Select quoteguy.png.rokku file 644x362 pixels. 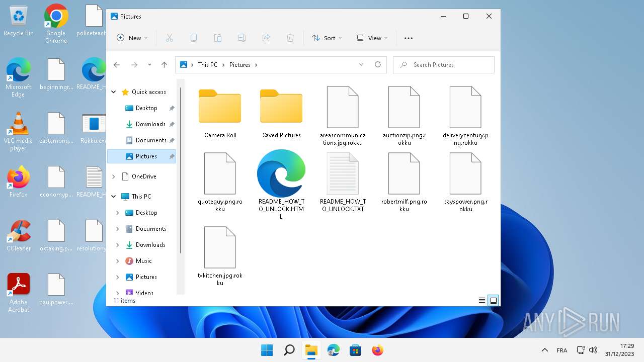[220, 182]
